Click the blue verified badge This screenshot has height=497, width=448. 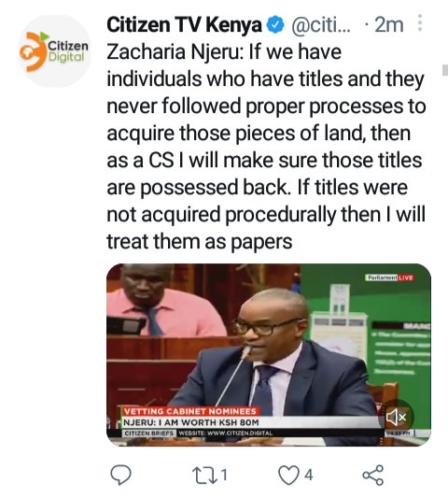[275, 25]
